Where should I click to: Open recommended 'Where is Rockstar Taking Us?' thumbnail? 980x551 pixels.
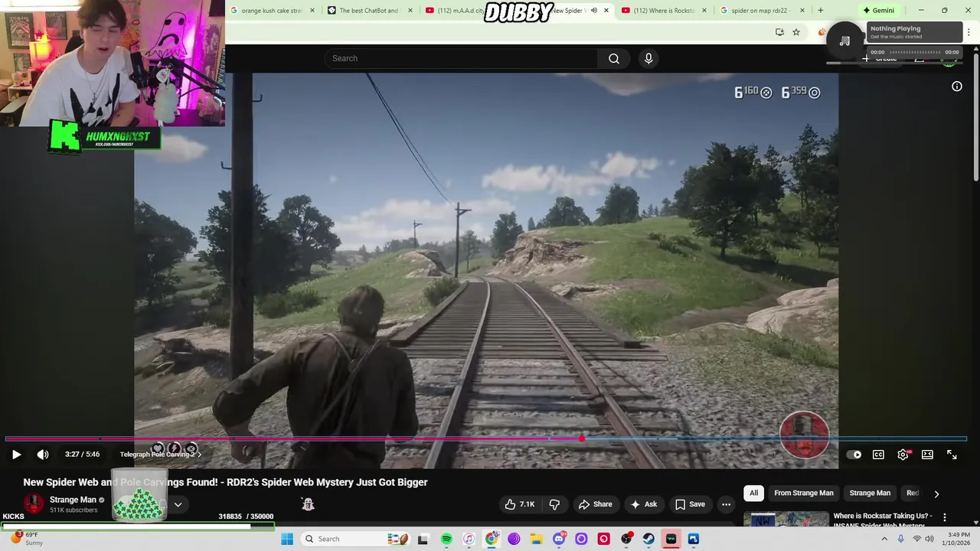coord(786,519)
